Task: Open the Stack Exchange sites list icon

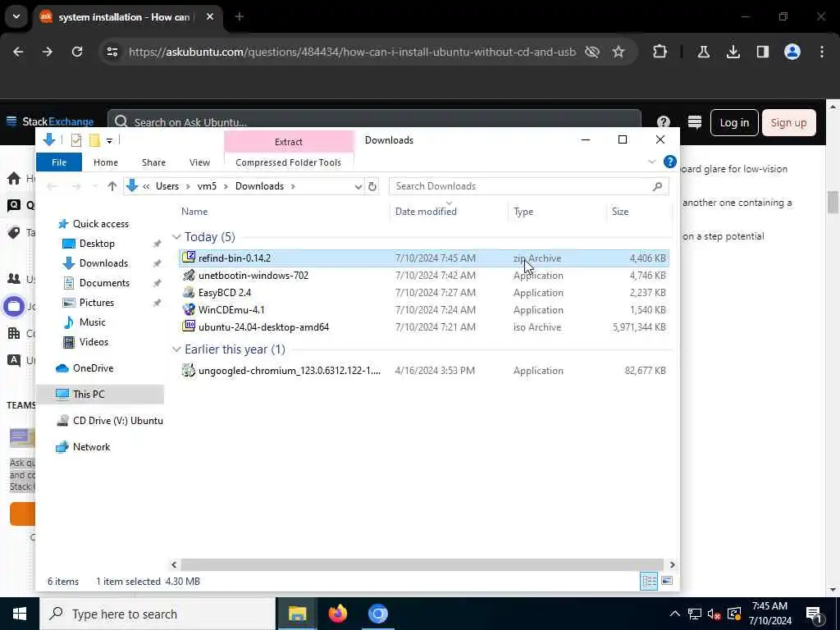Action: coord(695,123)
